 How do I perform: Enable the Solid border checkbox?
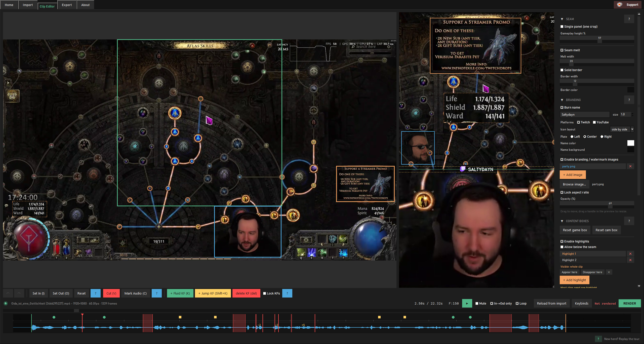(562, 70)
